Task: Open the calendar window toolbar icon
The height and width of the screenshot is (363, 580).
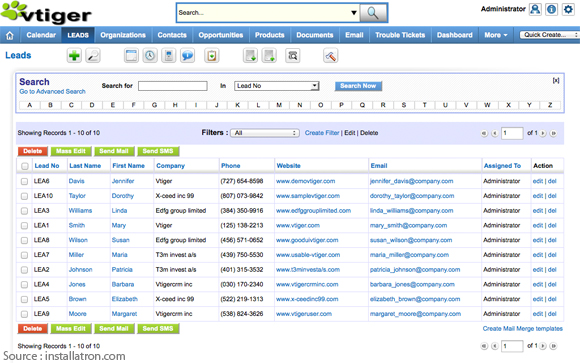Action: point(131,56)
